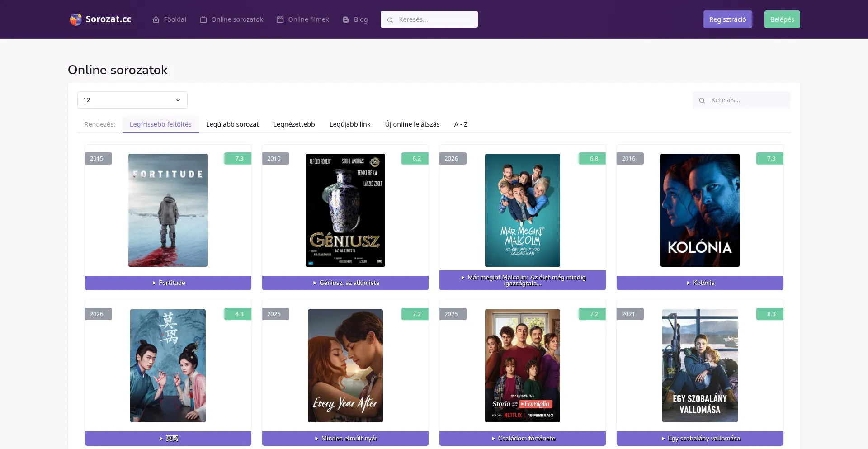Click the 2025 year badge on Családom története
Screen dimensions: 868x449
(453, 314)
